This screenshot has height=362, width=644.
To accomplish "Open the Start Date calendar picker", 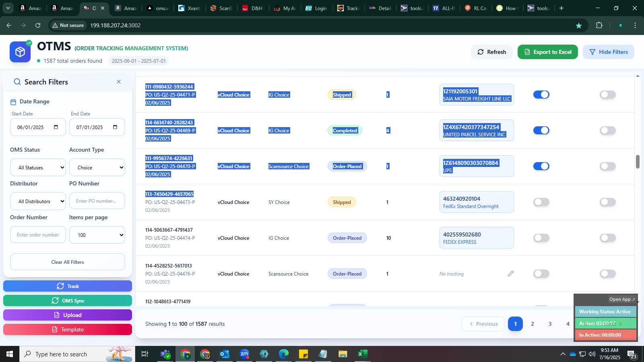I will [x=56, y=127].
